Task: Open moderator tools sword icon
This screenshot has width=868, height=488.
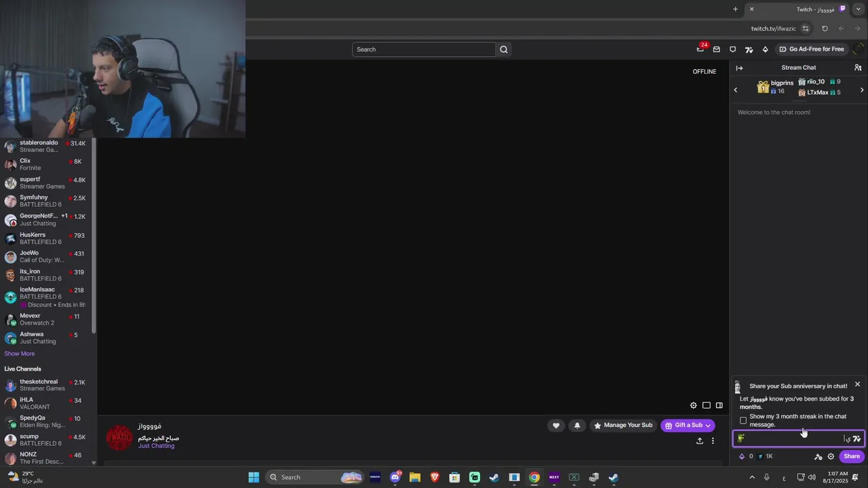Action: click(818, 457)
